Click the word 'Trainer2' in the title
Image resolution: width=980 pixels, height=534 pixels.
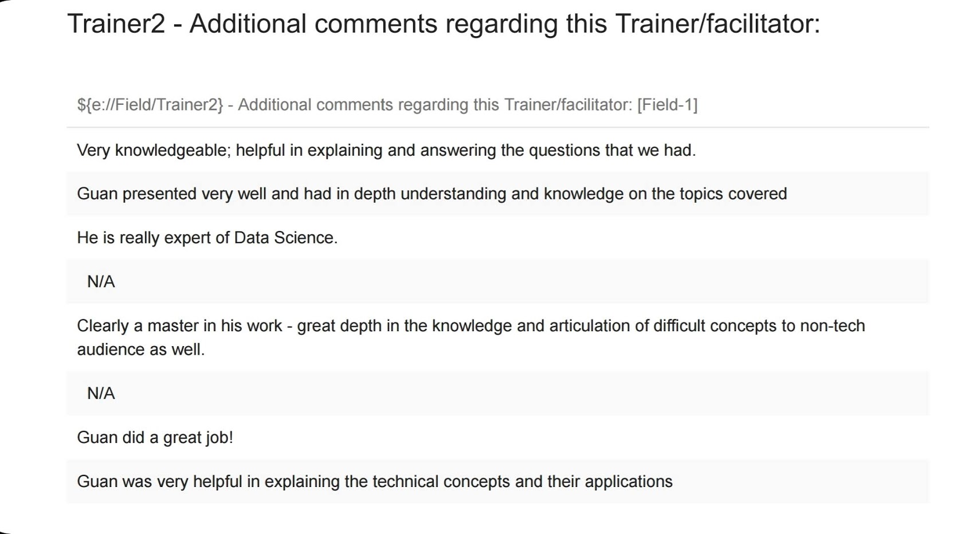pyautogui.click(x=116, y=24)
